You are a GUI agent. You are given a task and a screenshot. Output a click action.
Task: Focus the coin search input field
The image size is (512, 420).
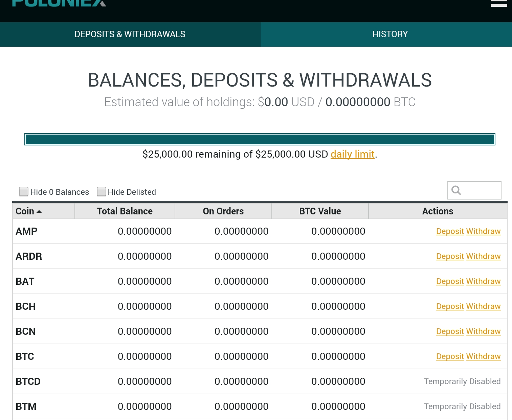click(x=474, y=190)
